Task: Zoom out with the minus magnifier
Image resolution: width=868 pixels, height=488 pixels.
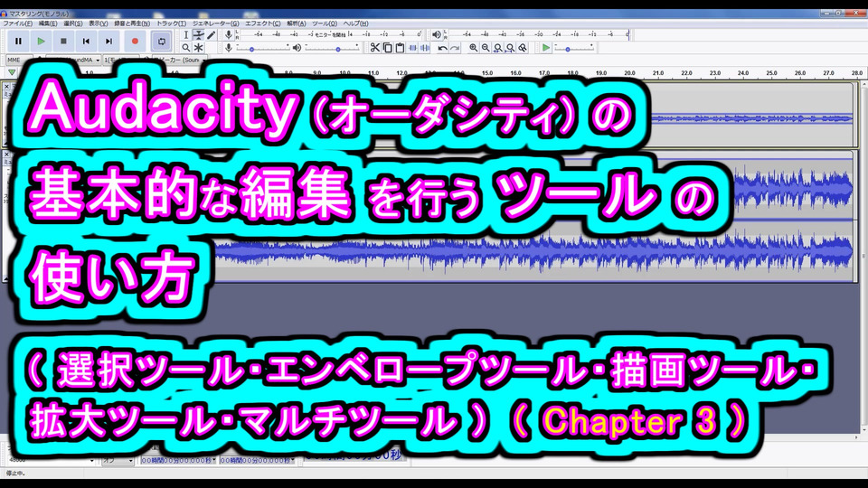Action: [x=486, y=48]
